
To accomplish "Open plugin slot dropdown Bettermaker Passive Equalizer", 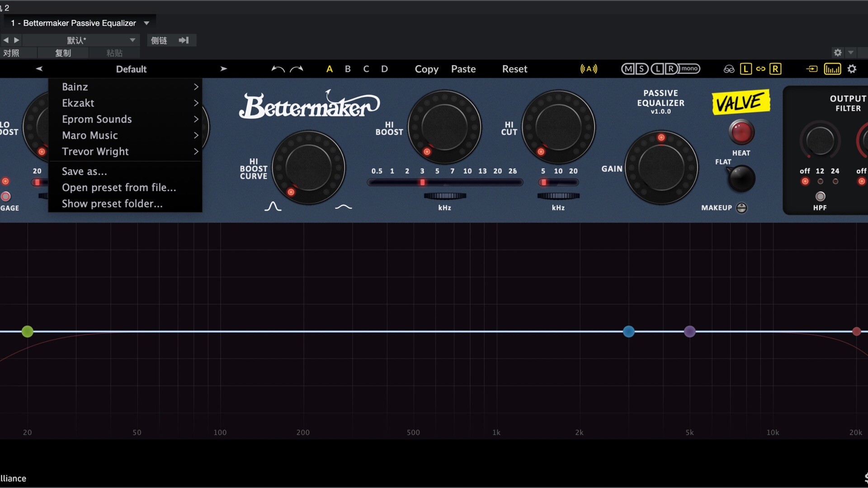I will tap(80, 23).
